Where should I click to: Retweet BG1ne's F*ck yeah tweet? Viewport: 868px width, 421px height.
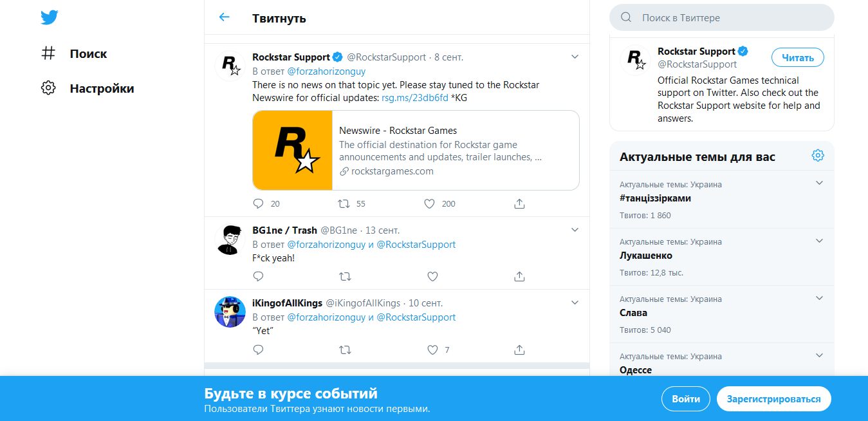pyautogui.click(x=345, y=276)
